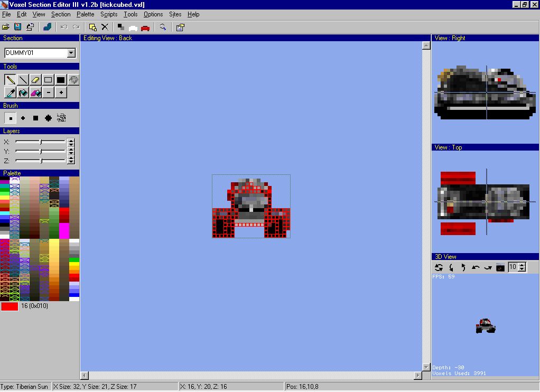
Task: Choose the Flood Fill tool
Action: pyautogui.click(x=22, y=92)
